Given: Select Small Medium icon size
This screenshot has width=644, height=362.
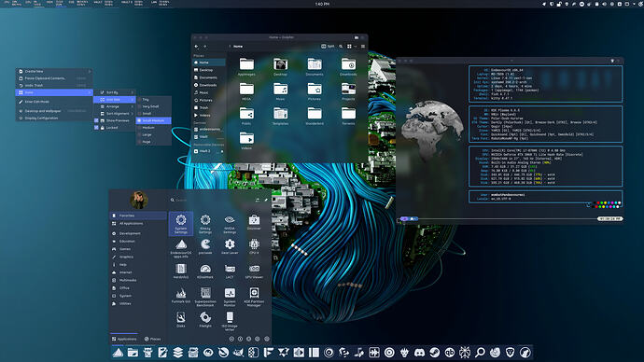Looking at the screenshot, I should click(x=154, y=120).
